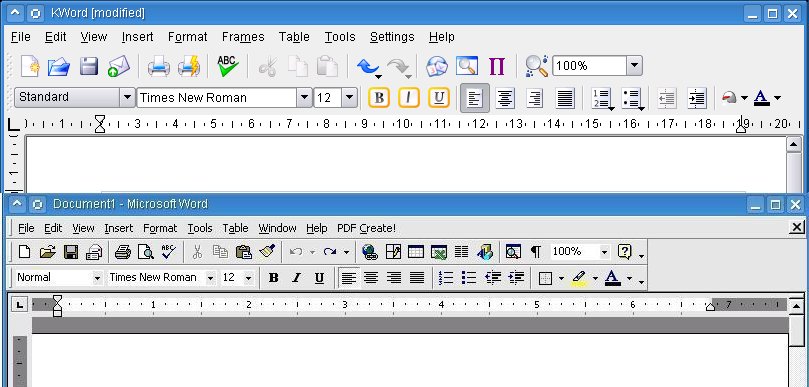Insert formula with purple Pi icon in KWord
809x387 pixels.
coord(496,67)
